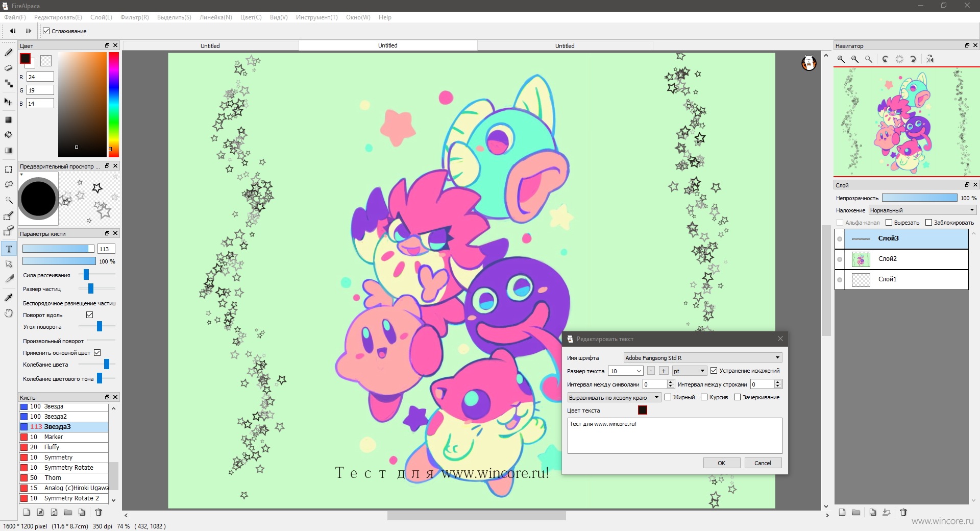Click OK in text edit dialog
Screen dimensions: 980x531
coord(721,463)
